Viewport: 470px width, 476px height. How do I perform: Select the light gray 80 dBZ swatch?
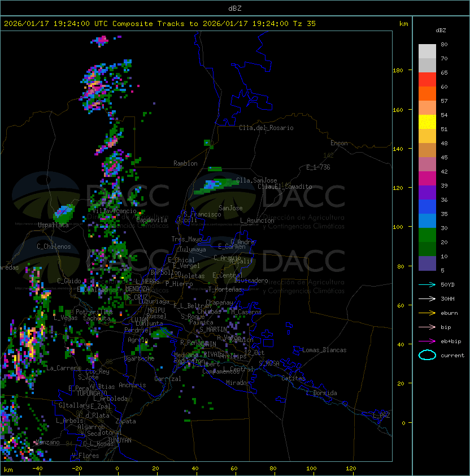(x=427, y=51)
